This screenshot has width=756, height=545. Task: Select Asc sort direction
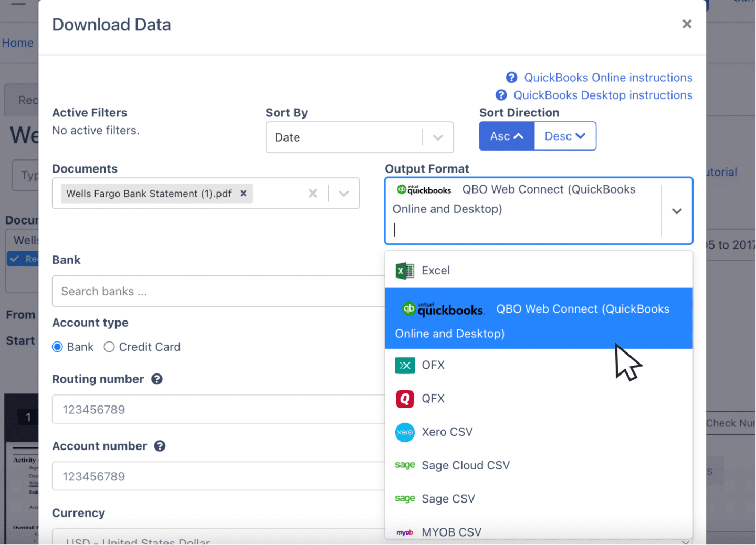pos(507,136)
